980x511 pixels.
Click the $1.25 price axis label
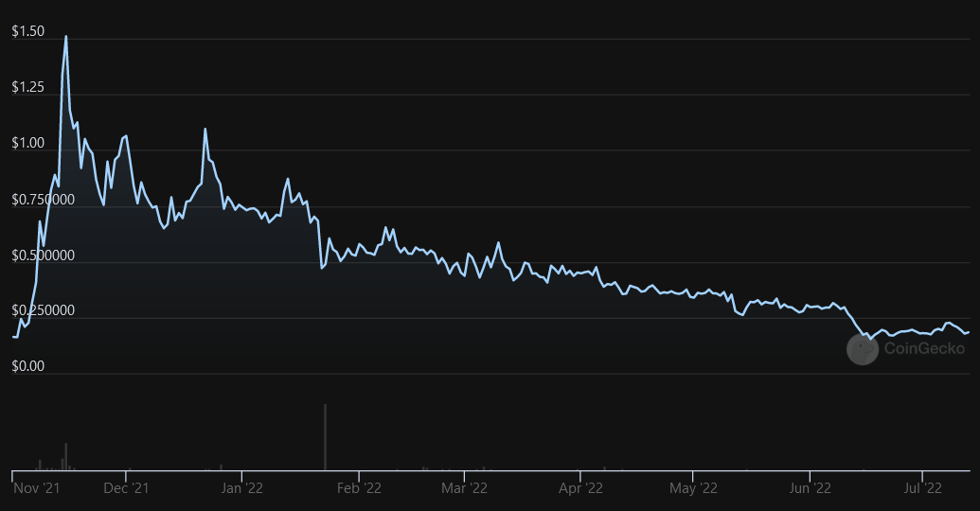pyautogui.click(x=28, y=87)
